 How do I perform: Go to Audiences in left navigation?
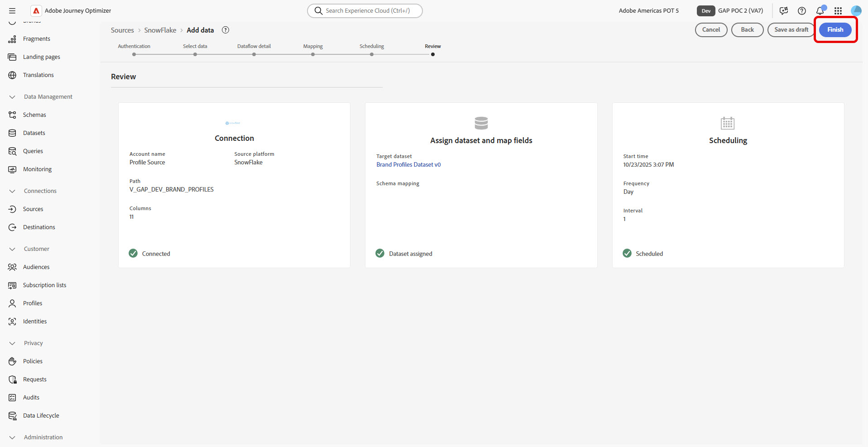(x=36, y=267)
